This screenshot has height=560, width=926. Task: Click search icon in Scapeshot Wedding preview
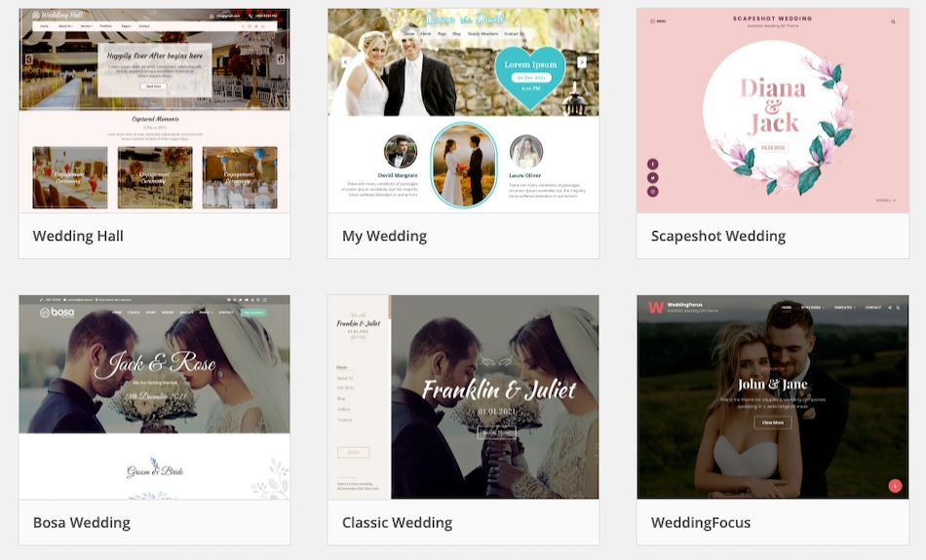[x=893, y=21]
